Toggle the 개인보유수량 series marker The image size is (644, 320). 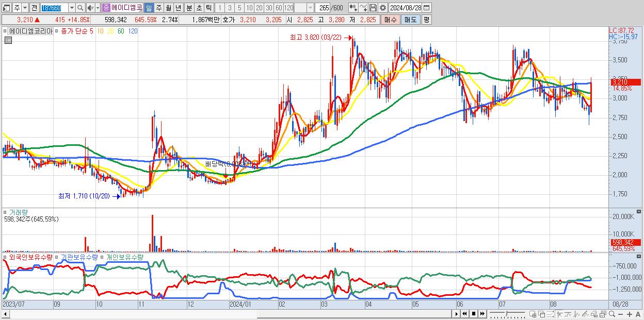tap(102, 257)
